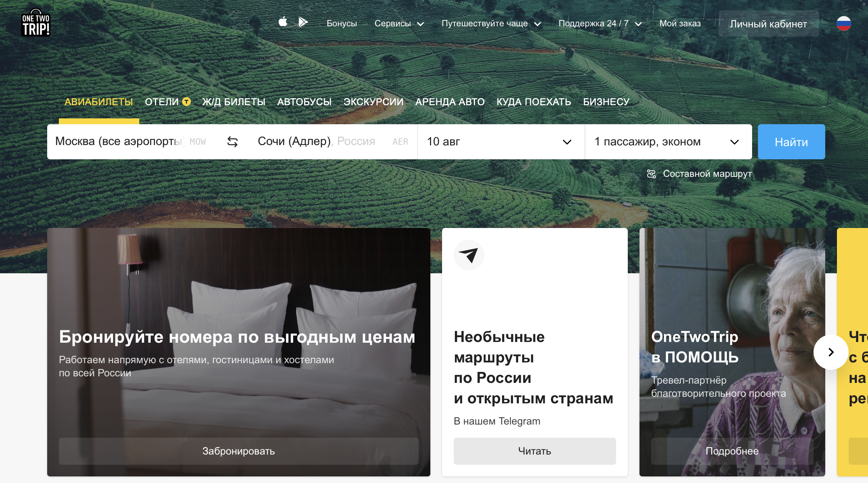Swap departure and destination cities
Screen dimensions: 868x483
click(233, 142)
